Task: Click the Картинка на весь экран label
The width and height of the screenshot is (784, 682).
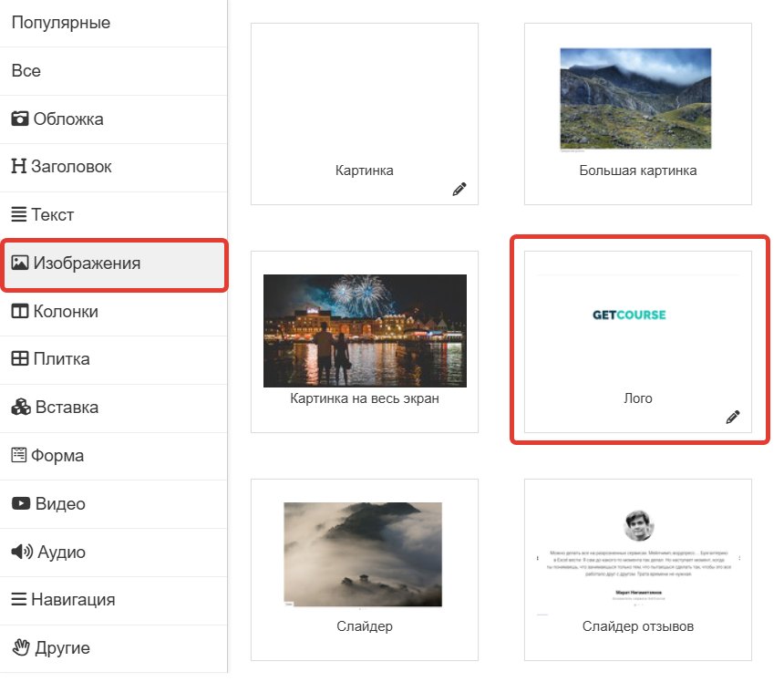Action: [365, 398]
